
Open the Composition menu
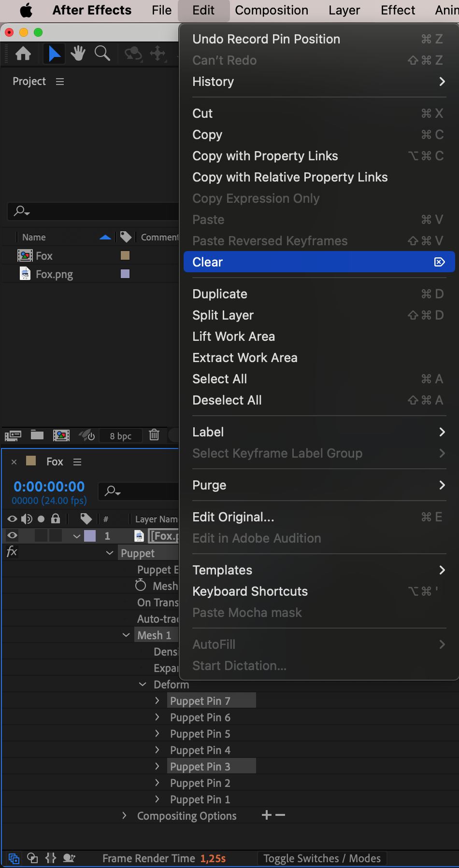click(x=272, y=10)
